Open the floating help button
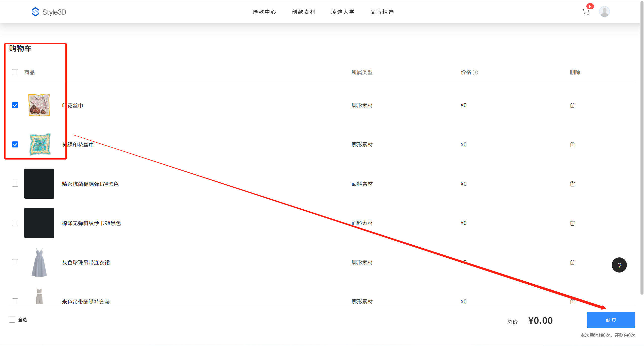644x346 pixels. (x=619, y=265)
